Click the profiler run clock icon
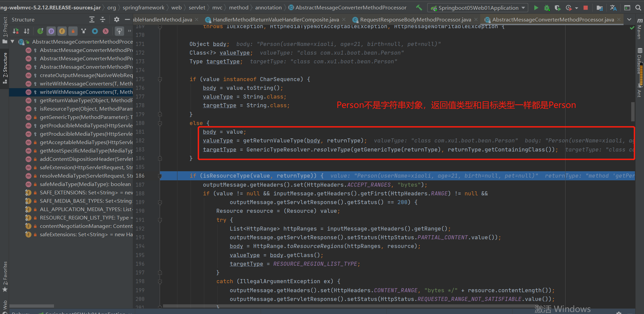Viewport: 644px width, 314px height. point(568,7)
